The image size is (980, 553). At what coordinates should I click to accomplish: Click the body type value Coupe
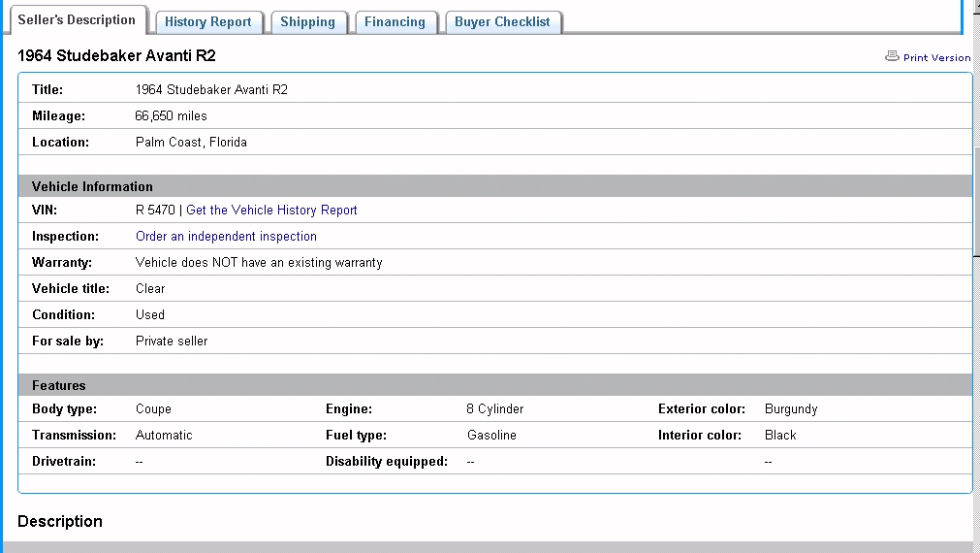[x=153, y=409]
